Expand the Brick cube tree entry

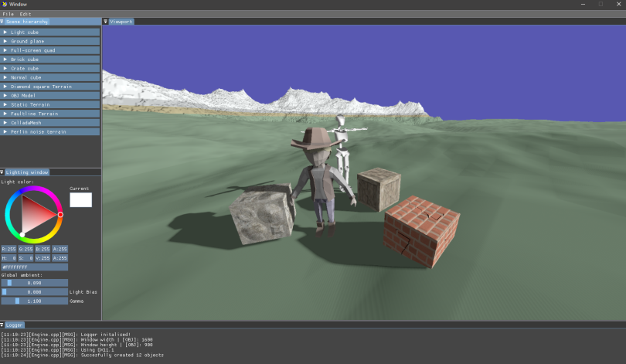point(5,60)
